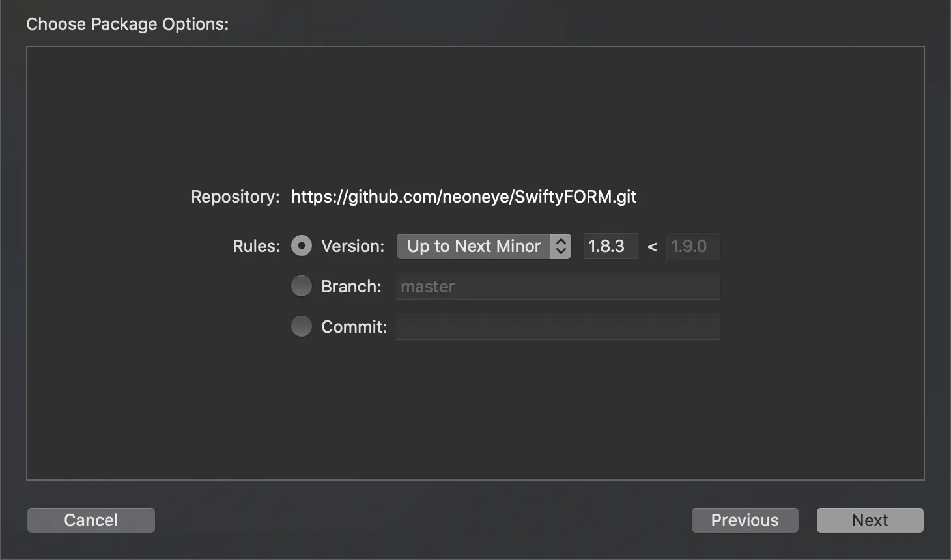951x560 pixels.
Task: Click the Branch text field showing master
Action: coord(558,287)
